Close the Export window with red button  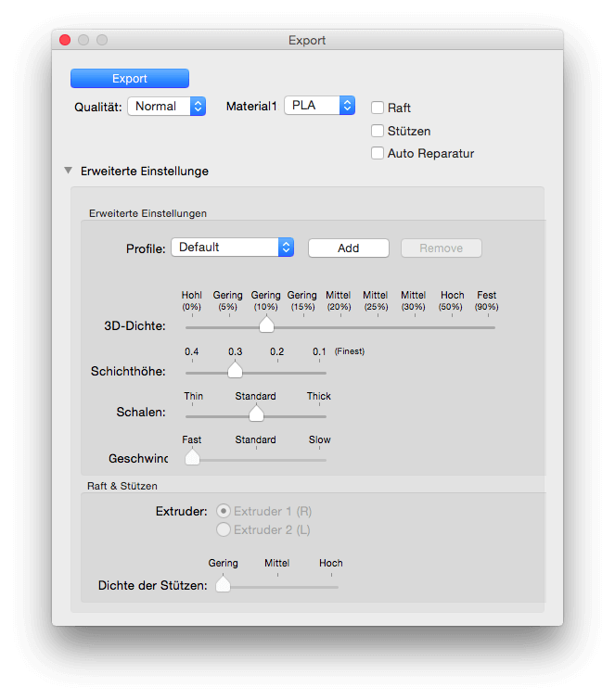[x=65, y=40]
